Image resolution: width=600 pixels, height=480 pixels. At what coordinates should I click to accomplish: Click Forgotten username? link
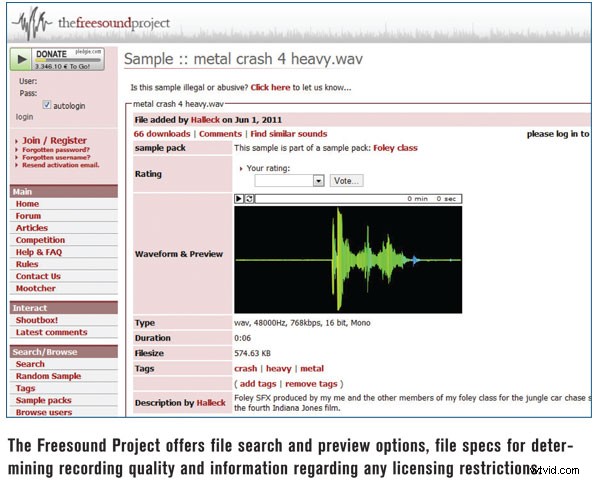coord(56,157)
